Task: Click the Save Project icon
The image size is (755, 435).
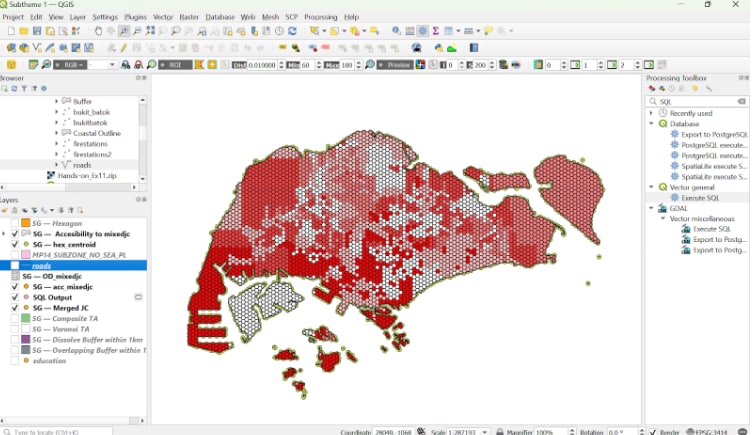Action: click(x=37, y=31)
